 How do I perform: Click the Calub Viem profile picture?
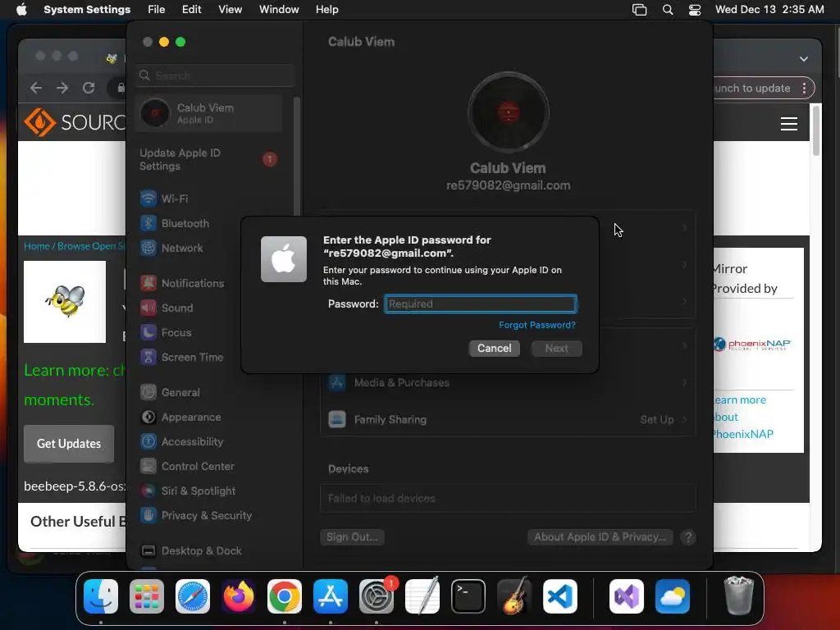pyautogui.click(x=508, y=112)
